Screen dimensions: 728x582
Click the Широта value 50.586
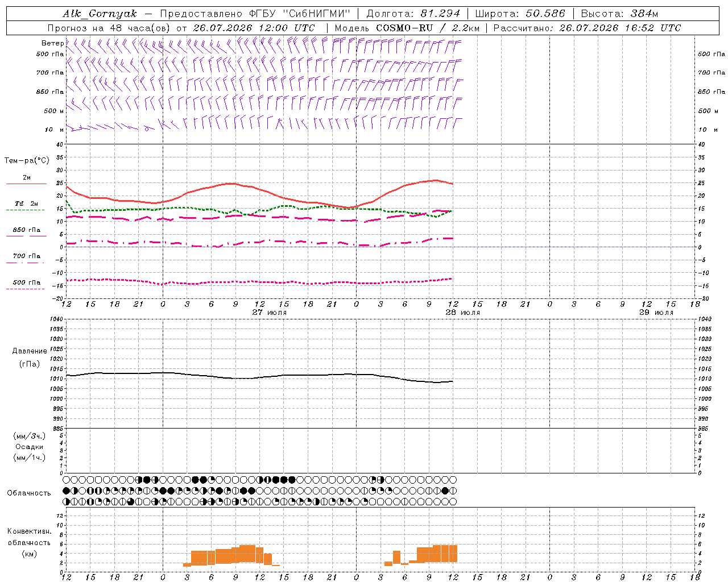coord(545,14)
